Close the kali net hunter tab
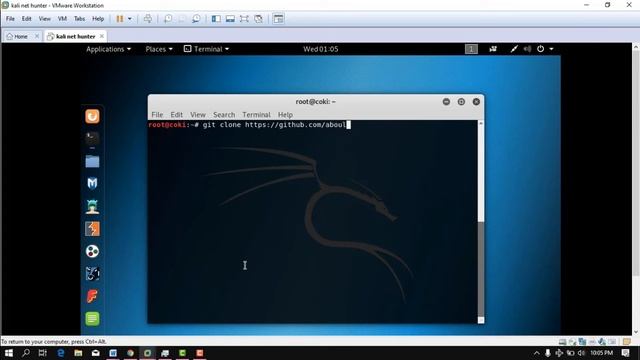The image size is (640, 360). [102, 36]
